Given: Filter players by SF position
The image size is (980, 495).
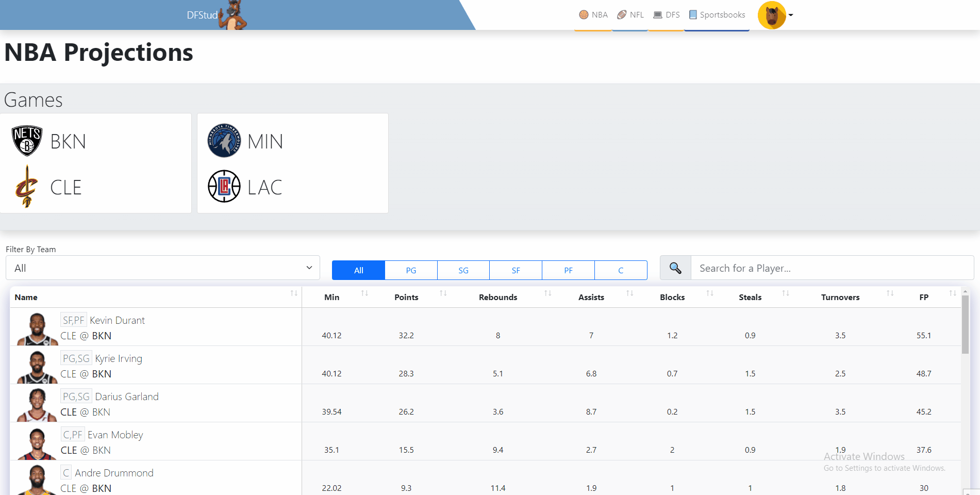Looking at the screenshot, I should coord(516,270).
